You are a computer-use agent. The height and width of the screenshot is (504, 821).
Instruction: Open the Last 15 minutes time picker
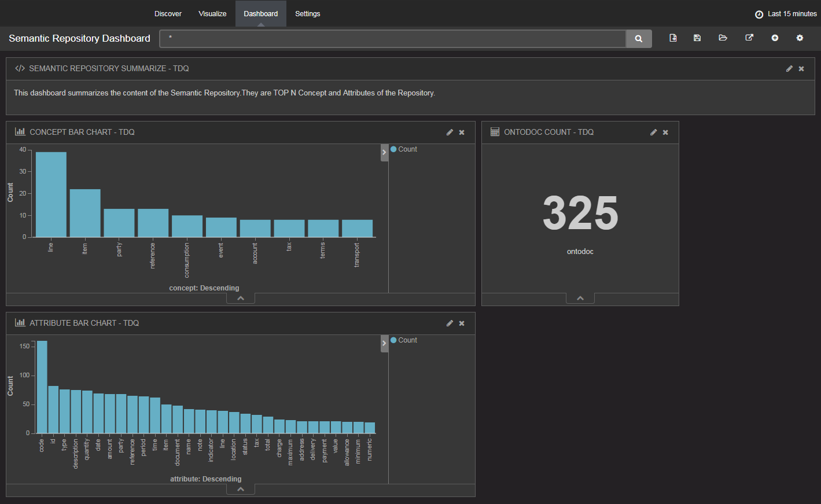[786, 14]
